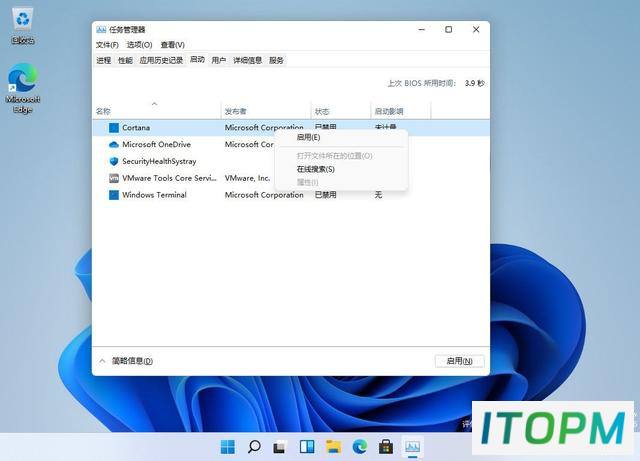This screenshot has height=461, width=640.
Task: Open the Widgets icon on taskbar
Action: [x=307, y=447]
